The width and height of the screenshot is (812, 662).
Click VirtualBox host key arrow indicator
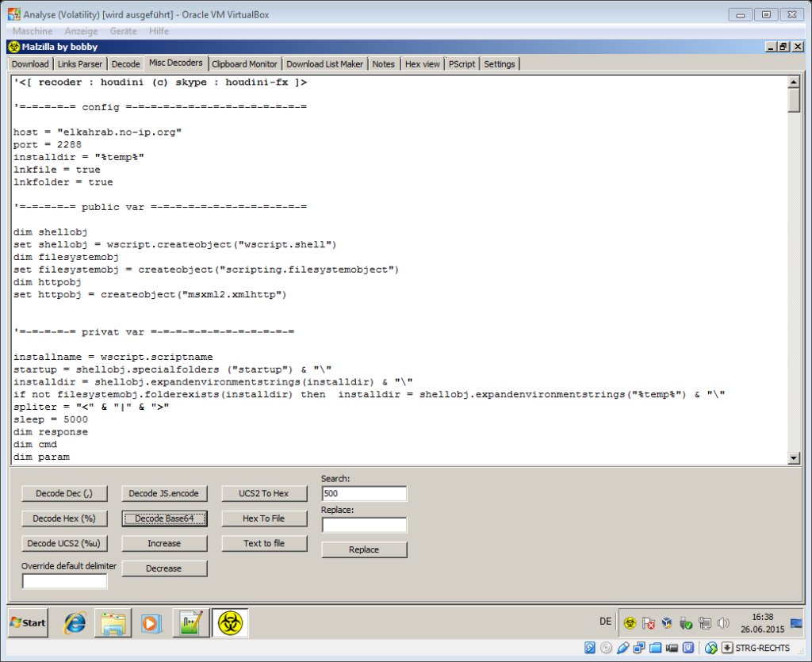pos(727,648)
